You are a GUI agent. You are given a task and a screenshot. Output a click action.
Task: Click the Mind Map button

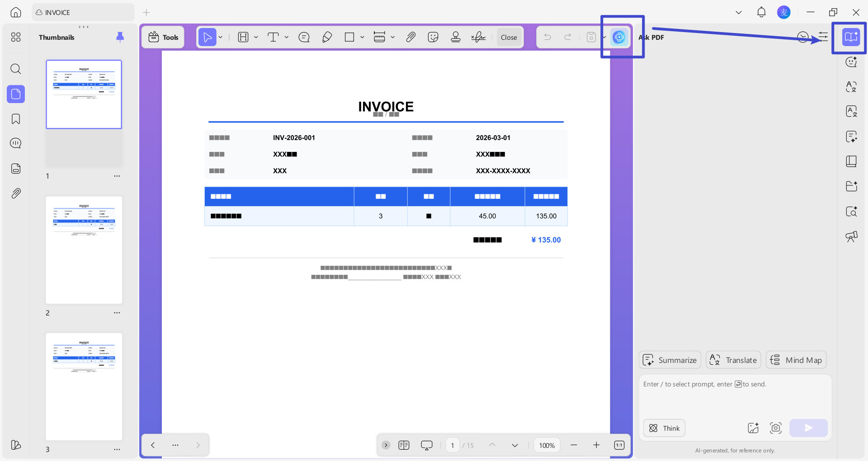coord(797,360)
